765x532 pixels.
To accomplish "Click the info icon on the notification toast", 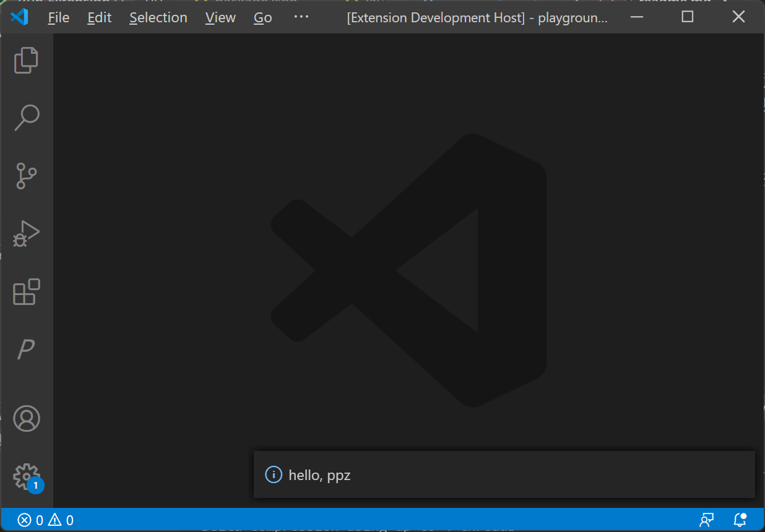I will [273, 474].
